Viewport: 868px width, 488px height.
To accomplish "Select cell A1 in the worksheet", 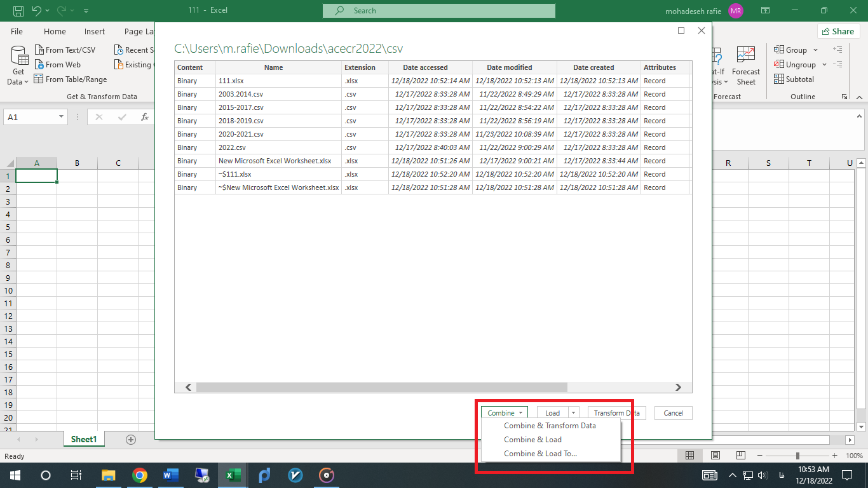I will 36,176.
